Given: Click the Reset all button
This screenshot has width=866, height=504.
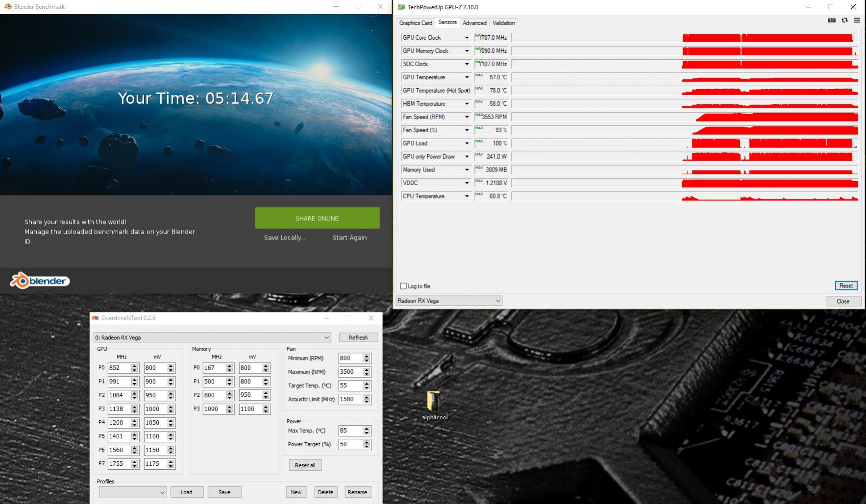Looking at the screenshot, I should (x=305, y=465).
